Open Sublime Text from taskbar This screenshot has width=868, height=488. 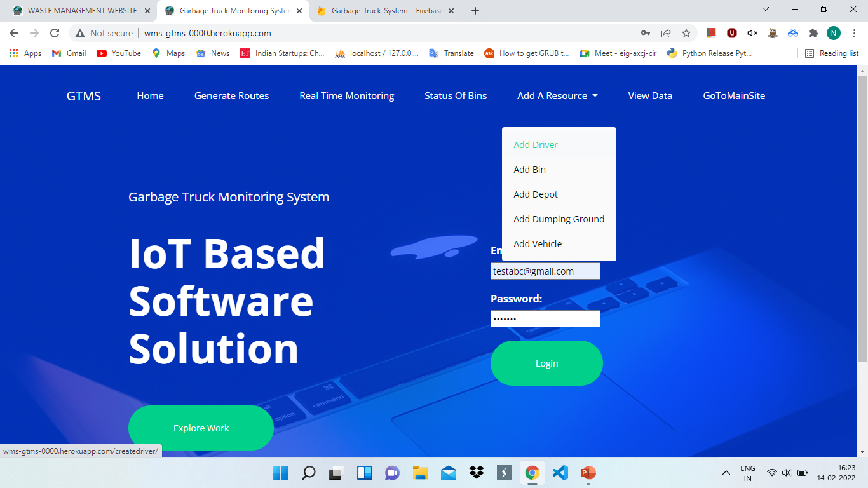[x=504, y=473]
